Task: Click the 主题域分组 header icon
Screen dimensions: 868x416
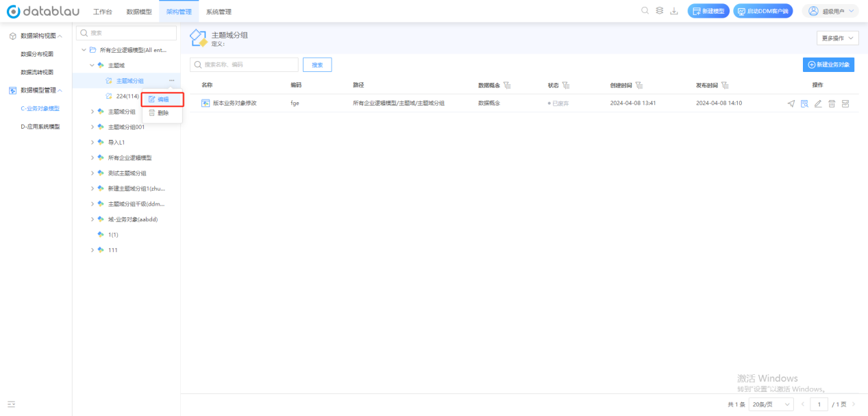Action: point(198,38)
